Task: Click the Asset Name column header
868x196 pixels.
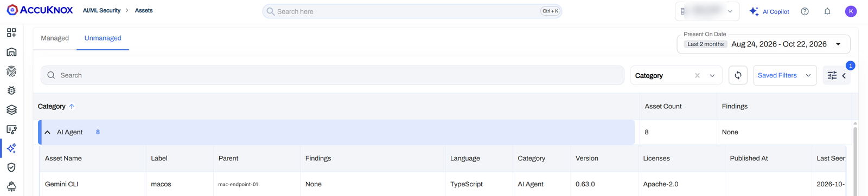Action: (63, 158)
